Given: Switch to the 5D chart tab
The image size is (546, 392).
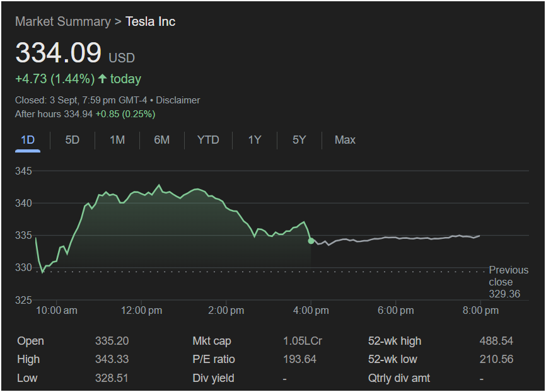Looking at the screenshot, I should click(x=73, y=140).
